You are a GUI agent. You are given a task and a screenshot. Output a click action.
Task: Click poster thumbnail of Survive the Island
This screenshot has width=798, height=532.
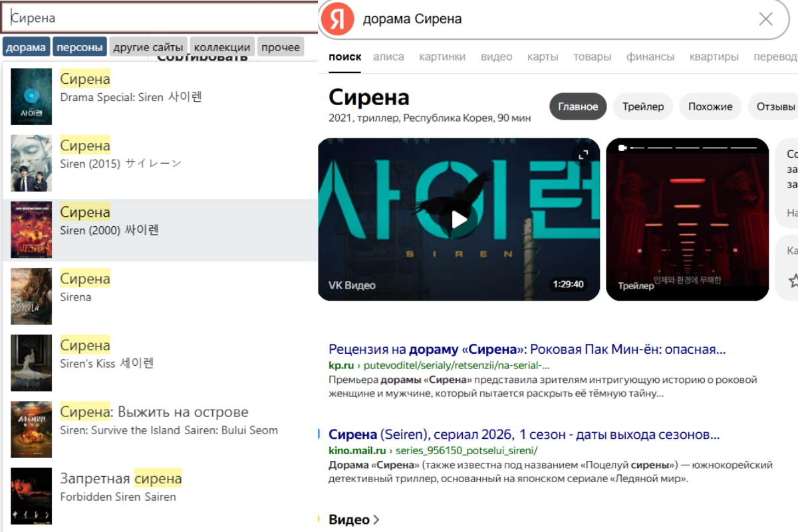tap(31, 429)
